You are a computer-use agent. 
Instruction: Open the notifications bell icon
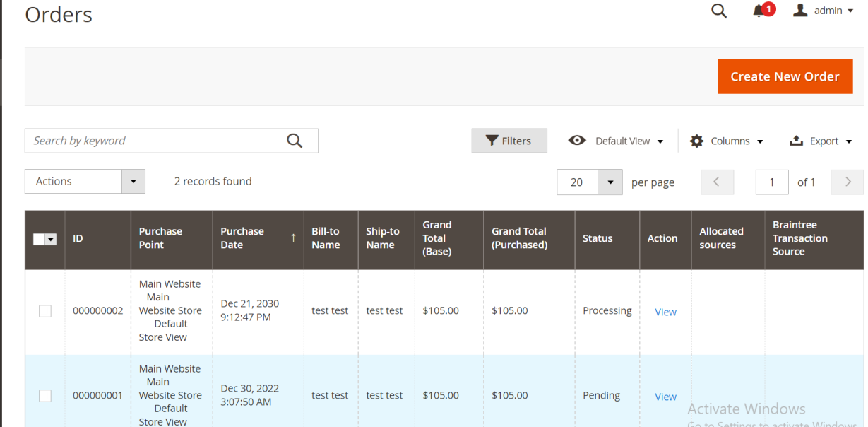click(759, 11)
